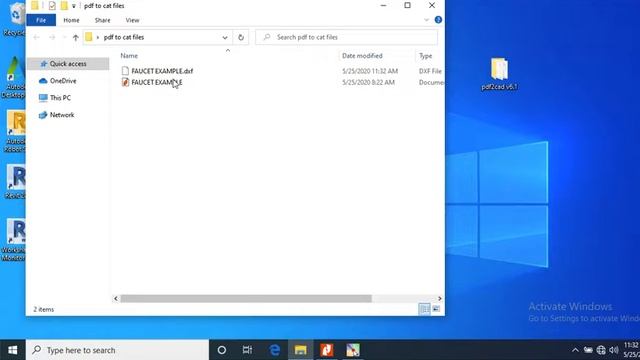Open OneDrive in the navigation pane
The height and width of the screenshot is (360, 640).
(x=63, y=81)
